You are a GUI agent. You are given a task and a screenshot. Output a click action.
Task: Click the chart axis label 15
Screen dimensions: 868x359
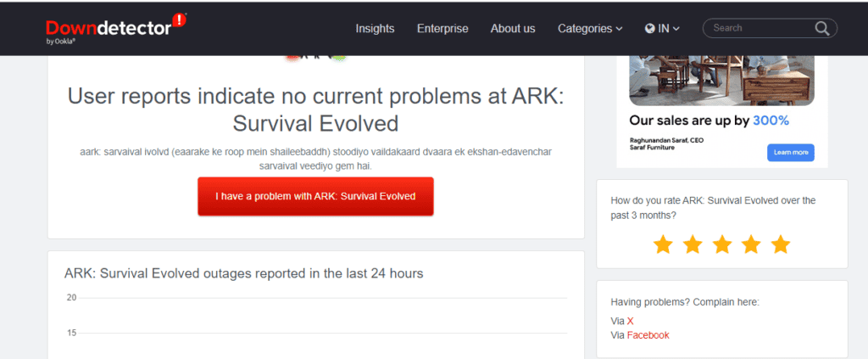click(71, 333)
